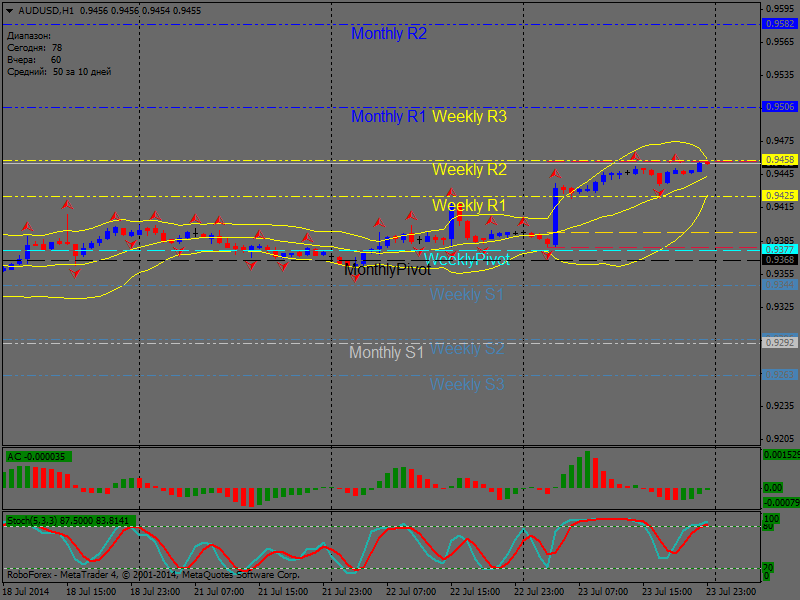Click the black 0.9368 price tag
This screenshot has width=800, height=600.
(x=779, y=260)
